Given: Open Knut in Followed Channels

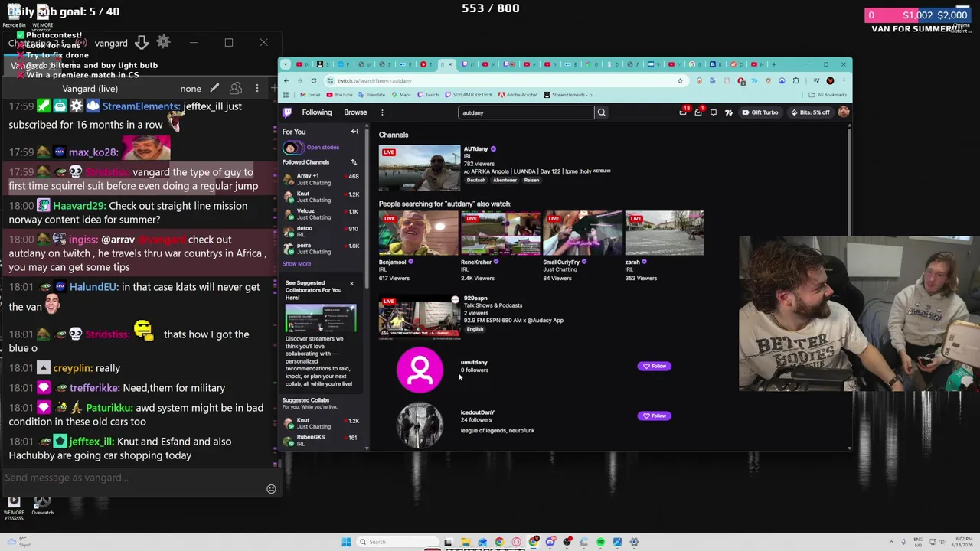Looking at the screenshot, I should pos(321,197).
